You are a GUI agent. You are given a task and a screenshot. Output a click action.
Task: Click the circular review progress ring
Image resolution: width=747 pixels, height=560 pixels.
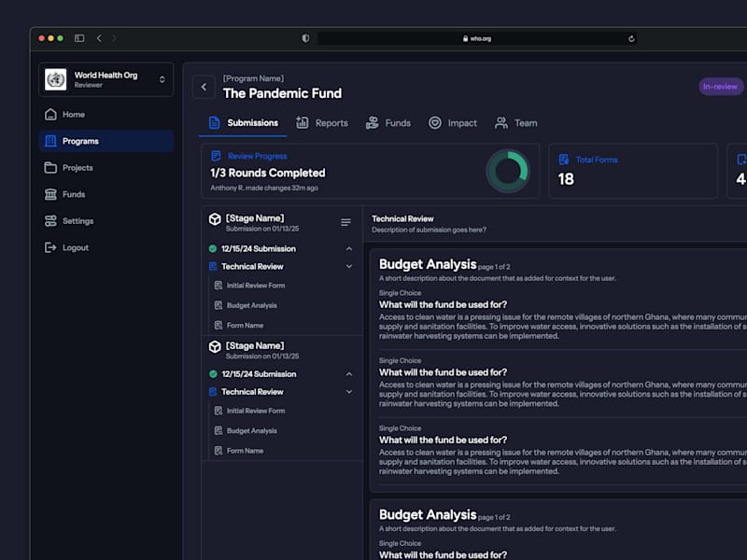click(508, 171)
